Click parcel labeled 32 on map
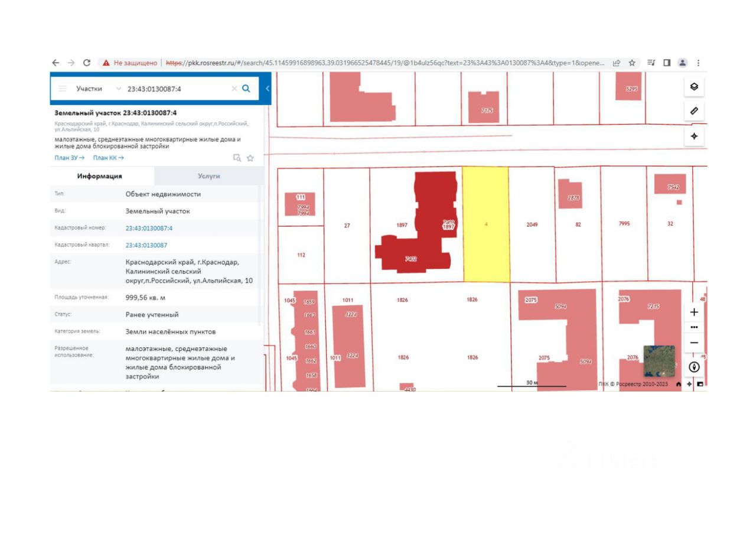Screen dimensions: 756x534 click(670, 224)
